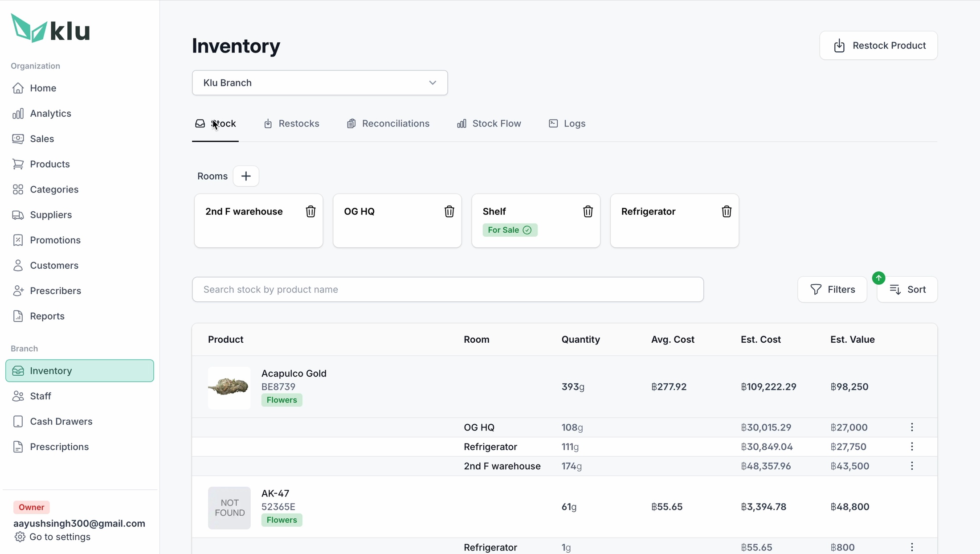Viewport: 980px width, 554px height.
Task: Delete the 2nd F warehouse room
Action: pyautogui.click(x=310, y=211)
